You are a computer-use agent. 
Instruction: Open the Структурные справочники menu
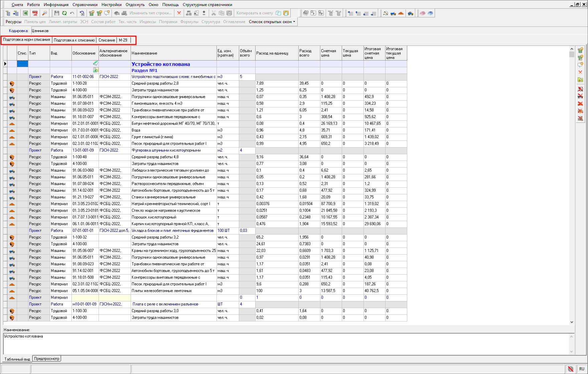click(x=207, y=5)
